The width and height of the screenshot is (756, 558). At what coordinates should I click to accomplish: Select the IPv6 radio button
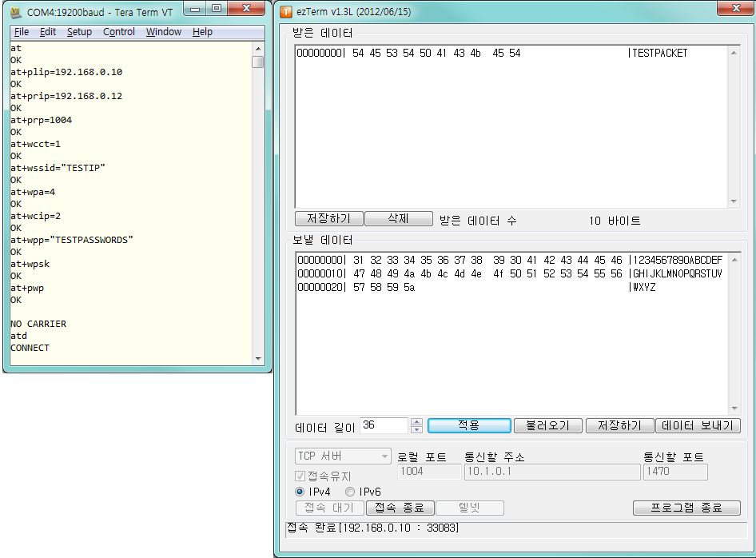(x=350, y=492)
